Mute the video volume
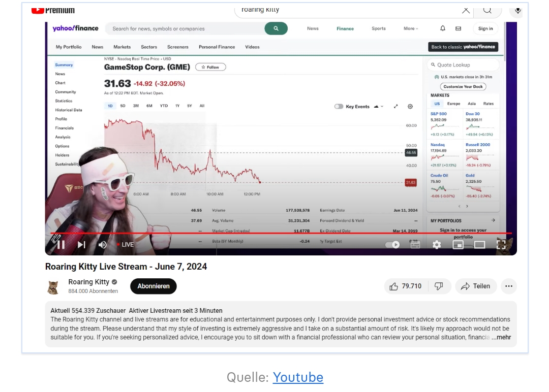549x392 pixels. [x=102, y=244]
